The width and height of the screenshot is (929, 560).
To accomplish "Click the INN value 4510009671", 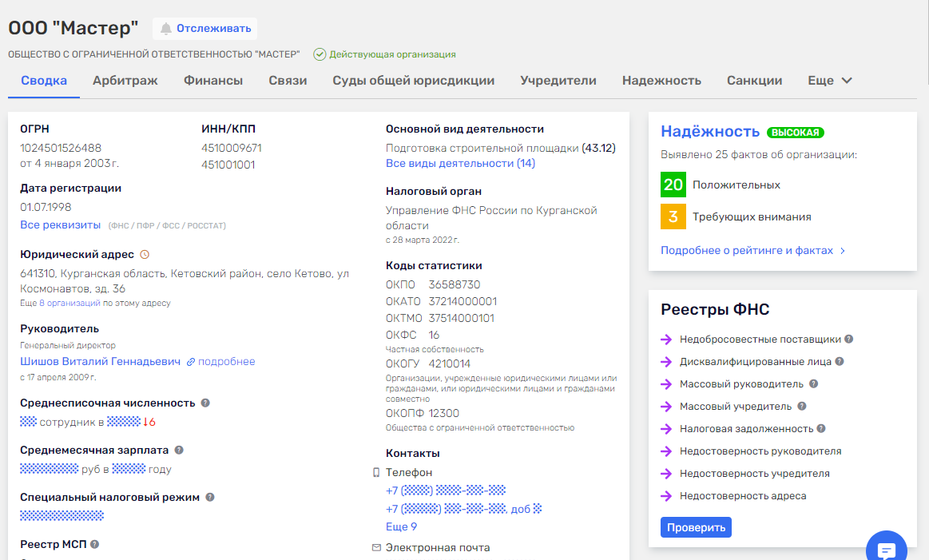I will point(232,148).
